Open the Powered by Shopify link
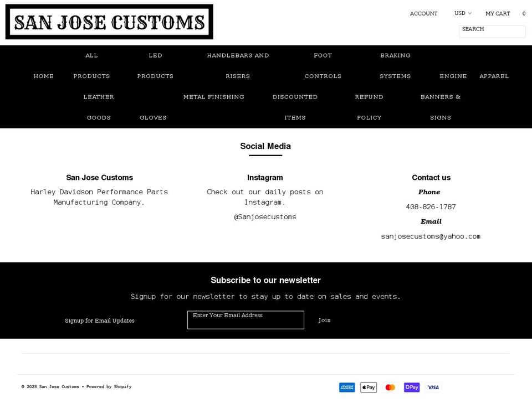Viewport: 532px width, 403px height. (109, 387)
